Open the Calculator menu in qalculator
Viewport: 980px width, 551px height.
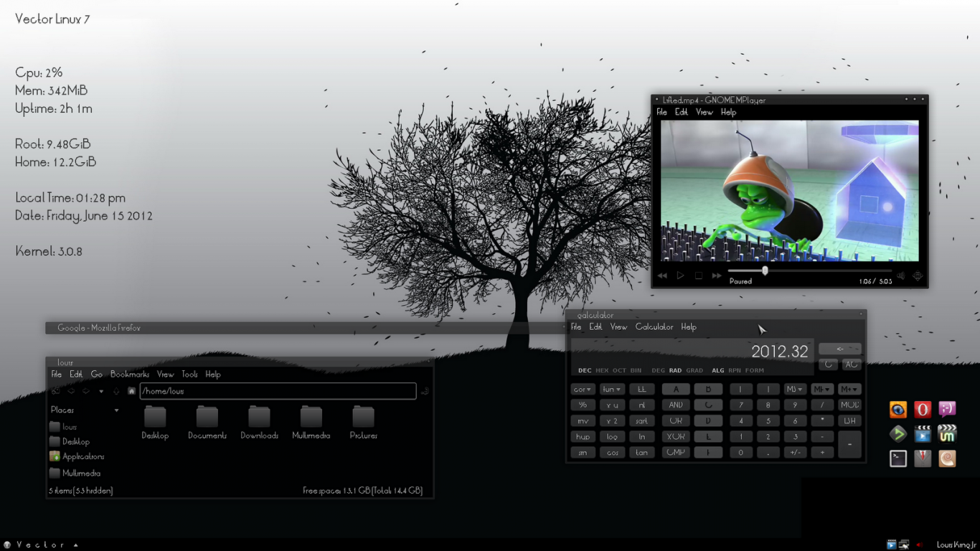[x=654, y=326]
